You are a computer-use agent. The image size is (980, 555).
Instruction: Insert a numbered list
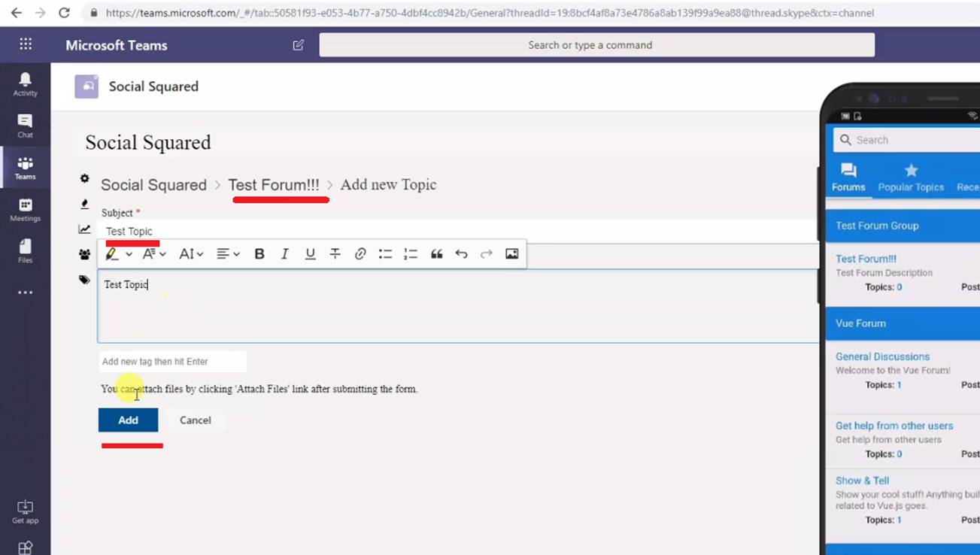(411, 254)
